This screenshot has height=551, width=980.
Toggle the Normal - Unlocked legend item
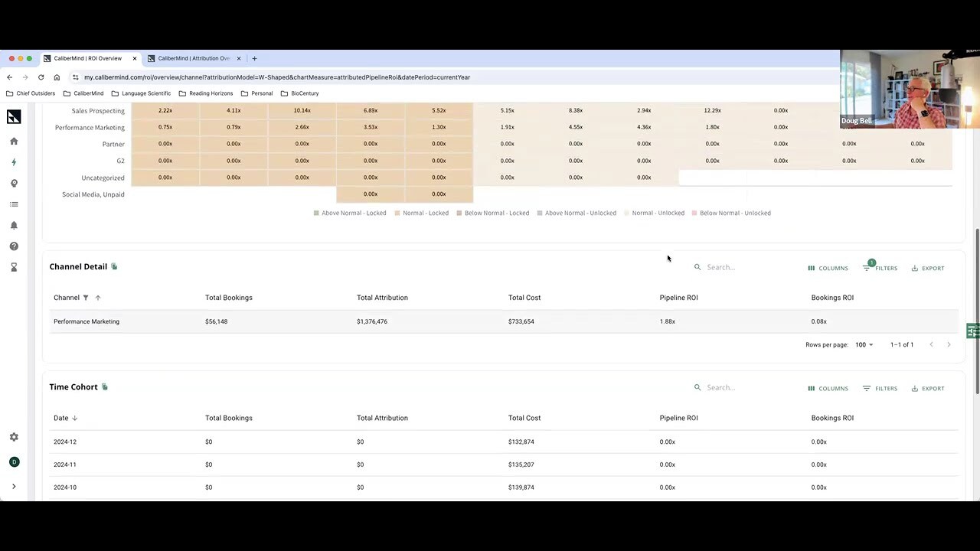point(653,213)
